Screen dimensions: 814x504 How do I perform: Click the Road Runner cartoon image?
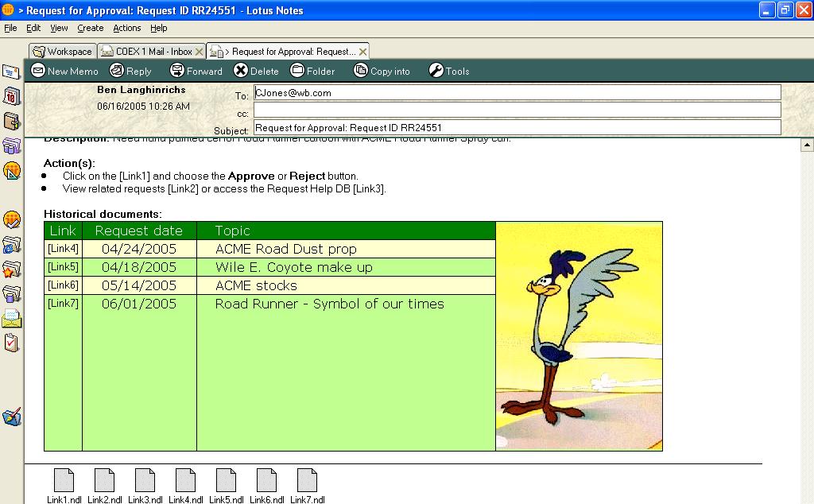point(579,336)
